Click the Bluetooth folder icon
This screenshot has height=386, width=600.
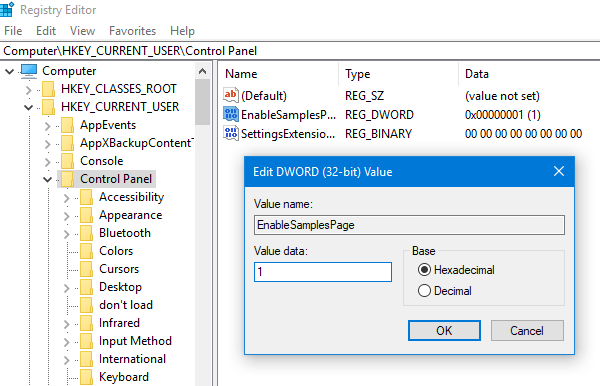click(x=86, y=233)
